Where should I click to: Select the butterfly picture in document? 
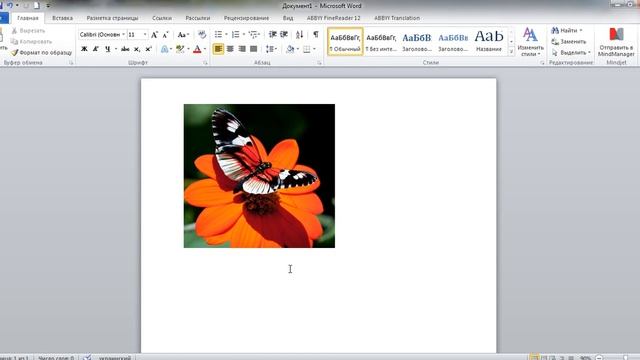point(259,176)
